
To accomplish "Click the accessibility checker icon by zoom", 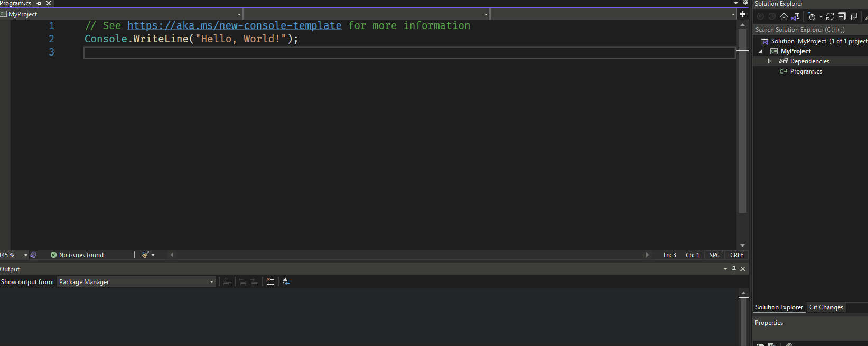I will point(33,255).
